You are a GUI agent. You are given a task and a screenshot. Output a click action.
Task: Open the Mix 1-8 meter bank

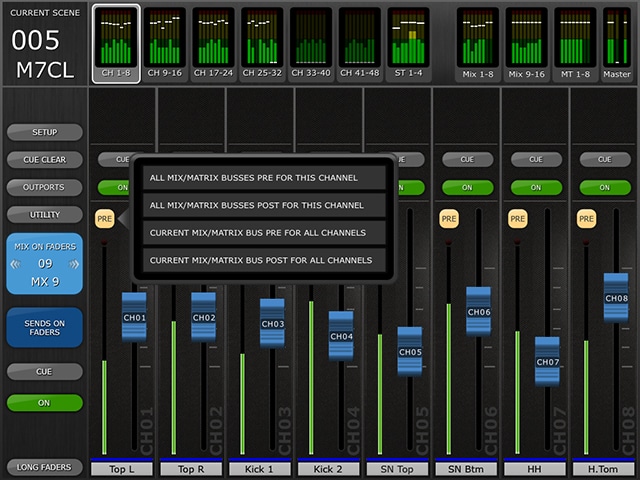pyautogui.click(x=477, y=43)
